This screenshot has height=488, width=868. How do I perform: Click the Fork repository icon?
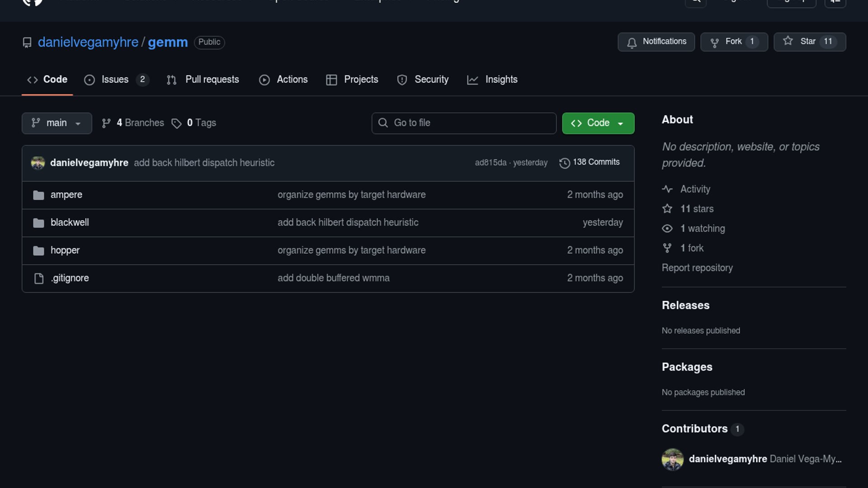(714, 42)
